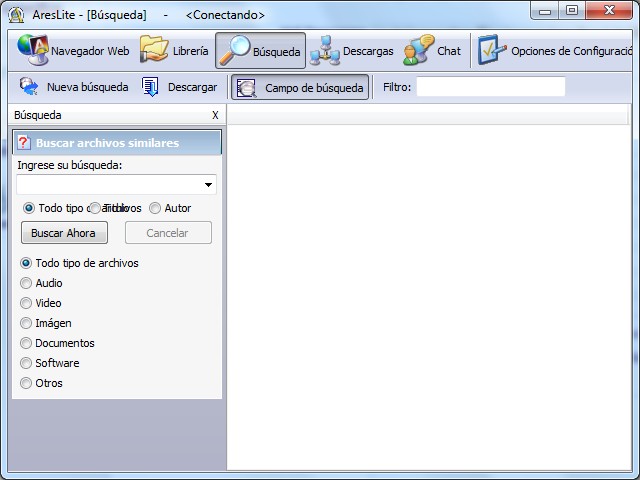Open the Chat people icon
This screenshot has width=640, height=480.
coord(418,50)
